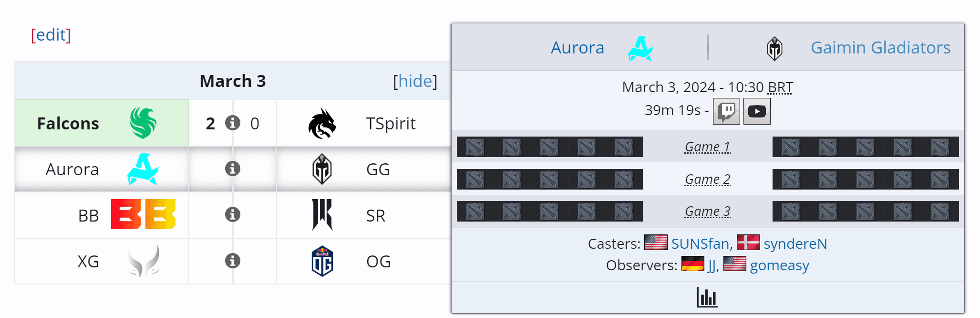Expand Game 3 details
Screen dimensions: 980x318
(x=707, y=211)
